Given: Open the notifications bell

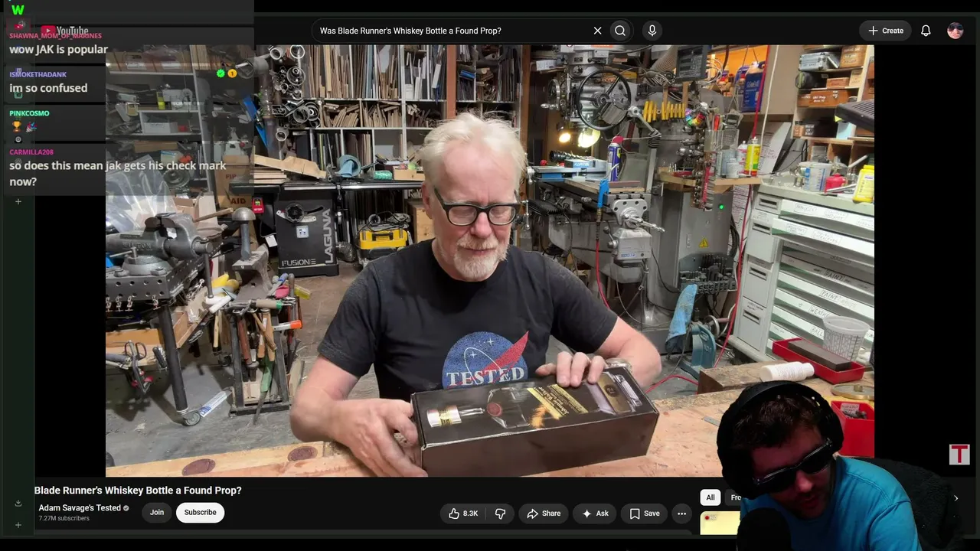Looking at the screenshot, I should (926, 31).
